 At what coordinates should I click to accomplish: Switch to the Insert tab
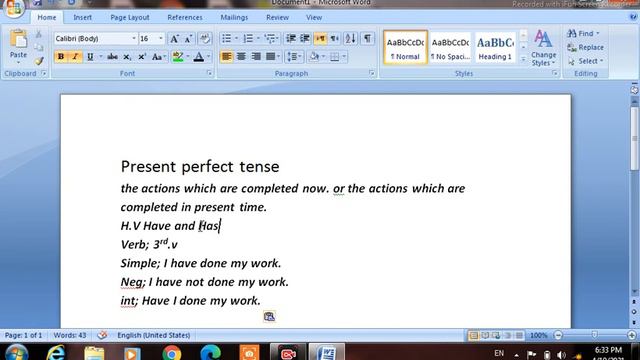[82, 18]
